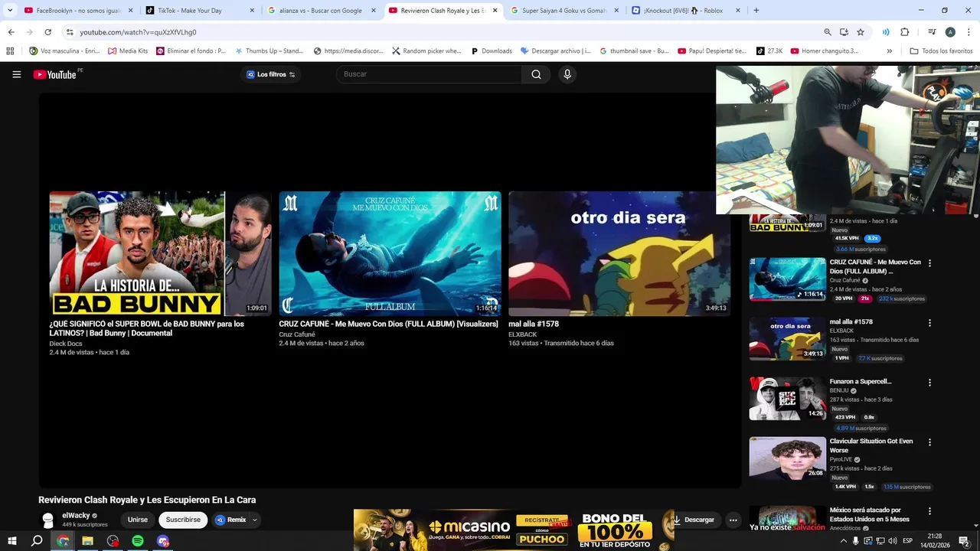This screenshot has width=980, height=551.
Task: Close the TikTok - Make Your Day tab
Action: (x=252, y=11)
